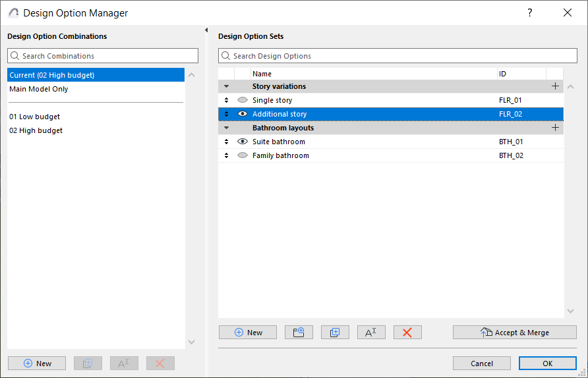Select the Main Model Only combination
Image resolution: width=588 pixels, height=378 pixels.
(x=96, y=89)
